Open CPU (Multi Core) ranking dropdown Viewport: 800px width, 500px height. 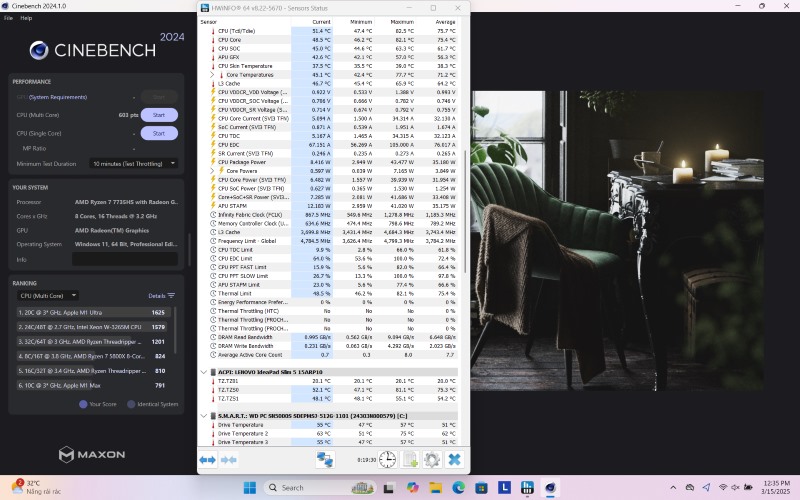tap(47, 295)
